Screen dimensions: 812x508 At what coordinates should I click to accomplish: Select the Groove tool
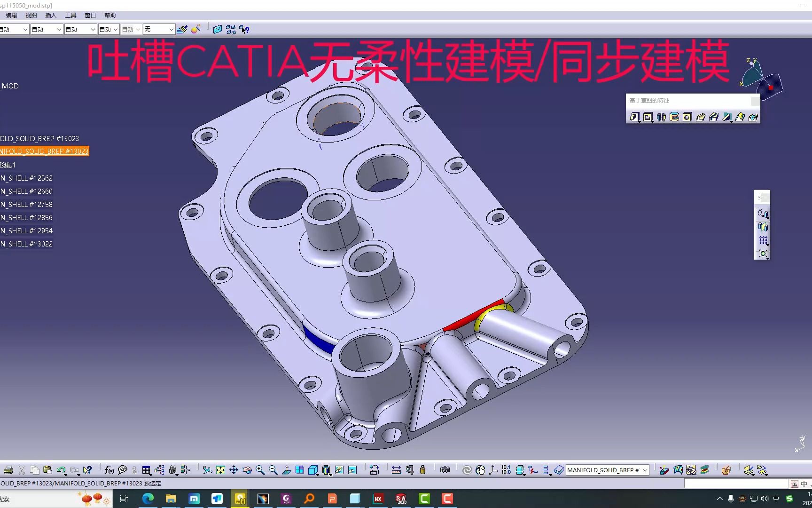pos(674,117)
